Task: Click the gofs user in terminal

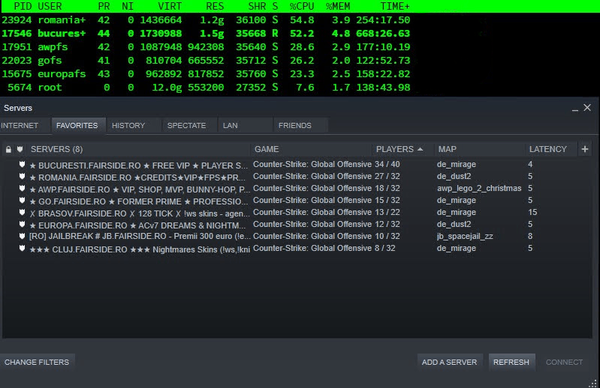Action: point(49,60)
